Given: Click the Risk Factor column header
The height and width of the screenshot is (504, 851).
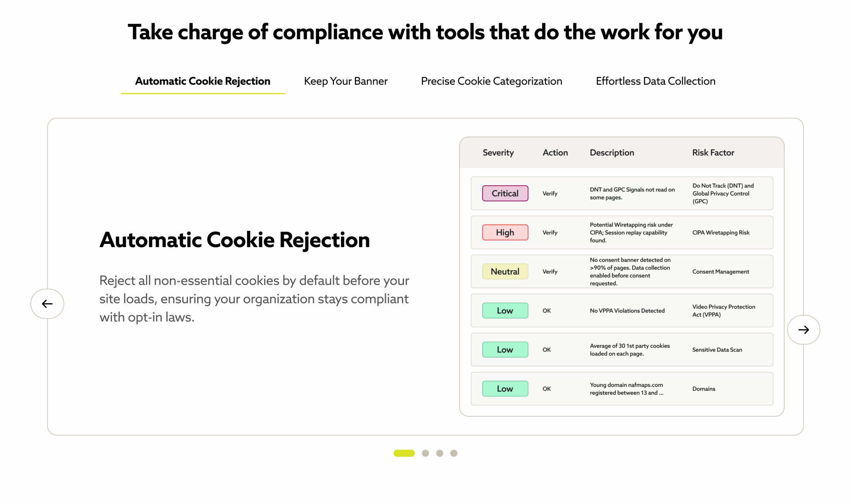Looking at the screenshot, I should (713, 152).
